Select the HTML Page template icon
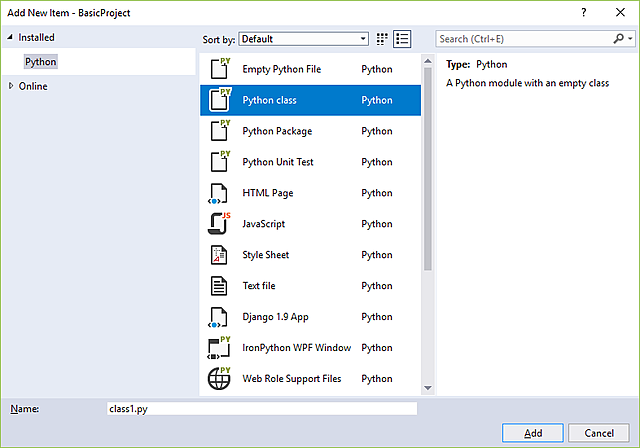The height and width of the screenshot is (448, 640). coord(218,193)
